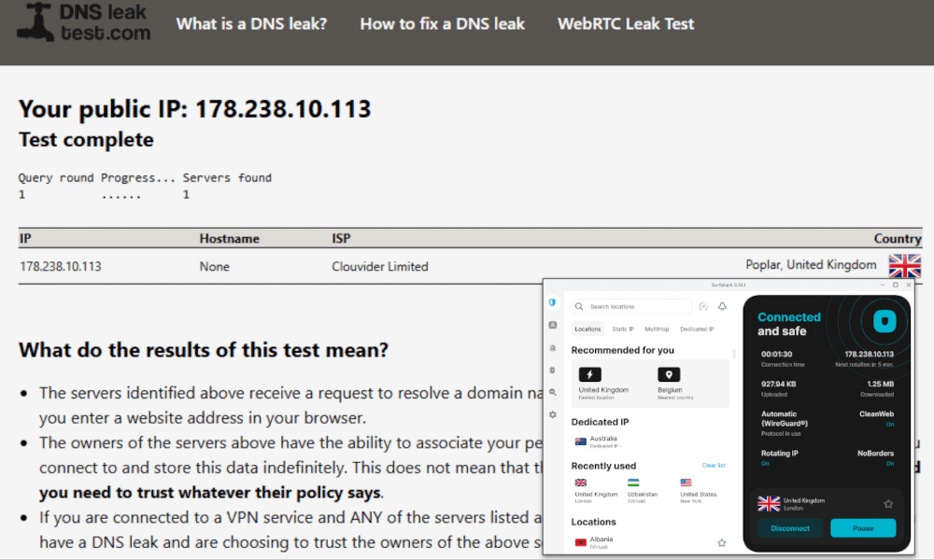
Task: Click the speed test icon beside search
Action: pos(703,306)
